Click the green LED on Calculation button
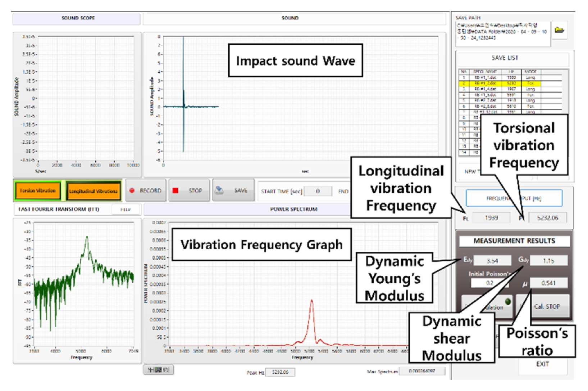This screenshot has height=391, width=588. point(508,301)
